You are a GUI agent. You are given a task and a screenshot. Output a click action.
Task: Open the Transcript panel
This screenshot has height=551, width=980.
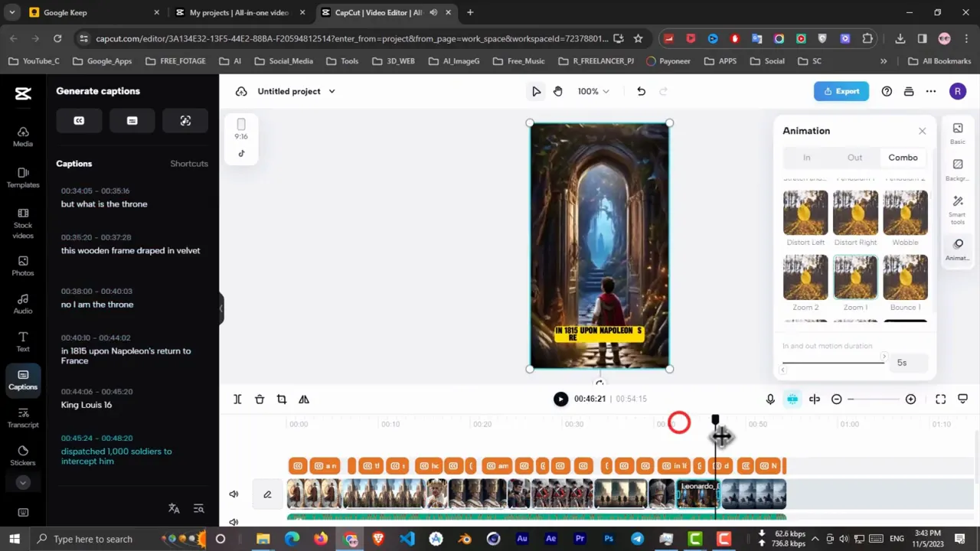click(x=23, y=418)
